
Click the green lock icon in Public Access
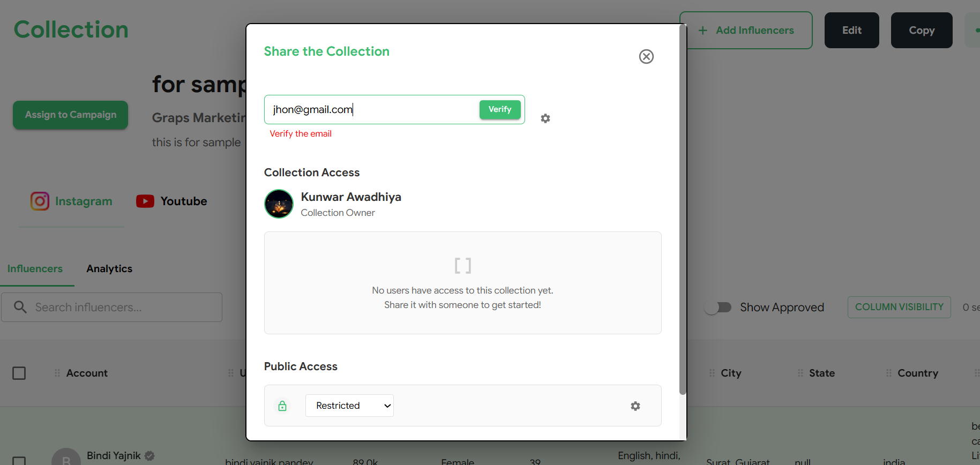pos(282,406)
